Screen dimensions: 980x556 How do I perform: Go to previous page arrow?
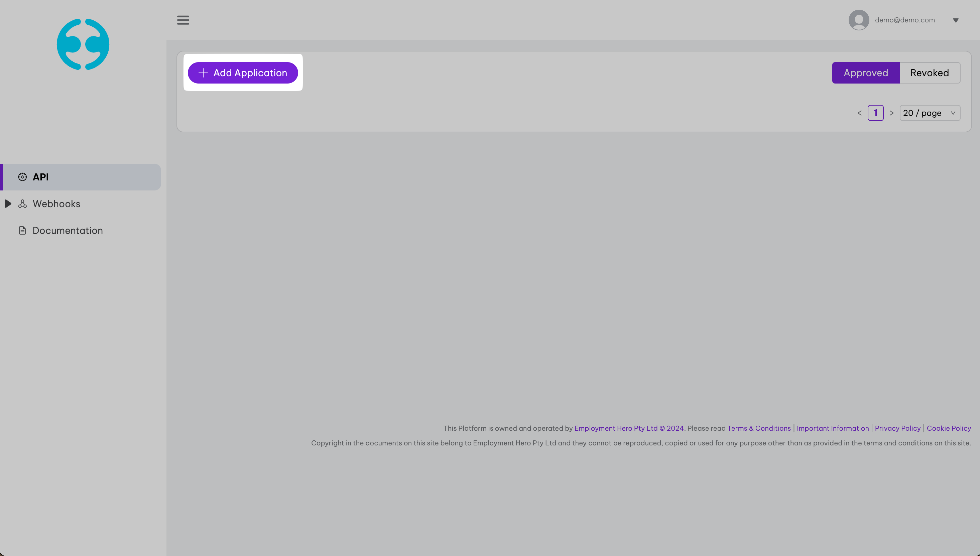coord(860,113)
